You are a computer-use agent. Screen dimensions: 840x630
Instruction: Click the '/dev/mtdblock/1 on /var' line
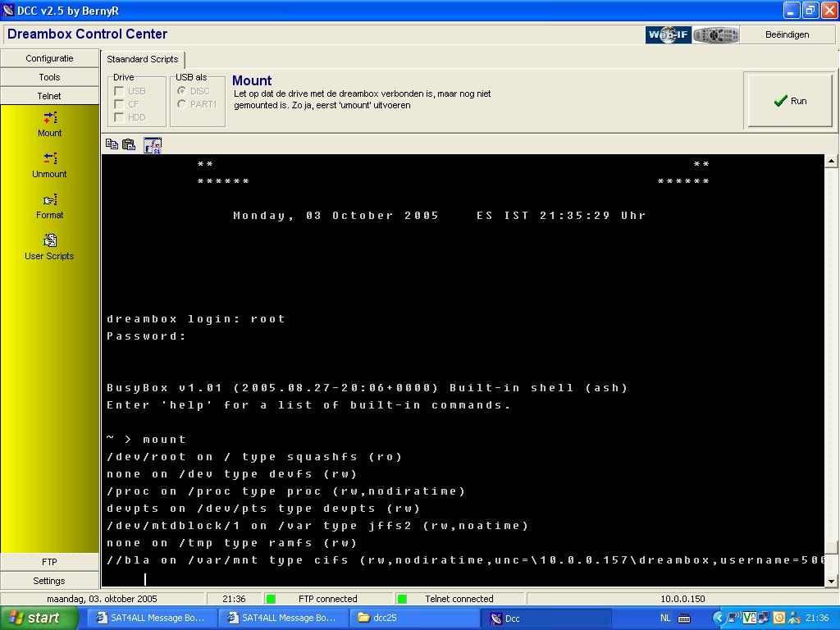point(317,526)
